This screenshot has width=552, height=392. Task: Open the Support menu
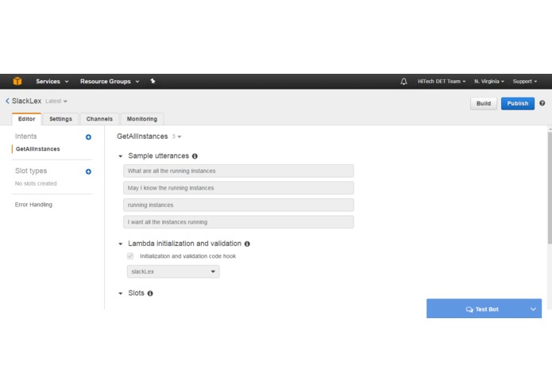(x=524, y=81)
